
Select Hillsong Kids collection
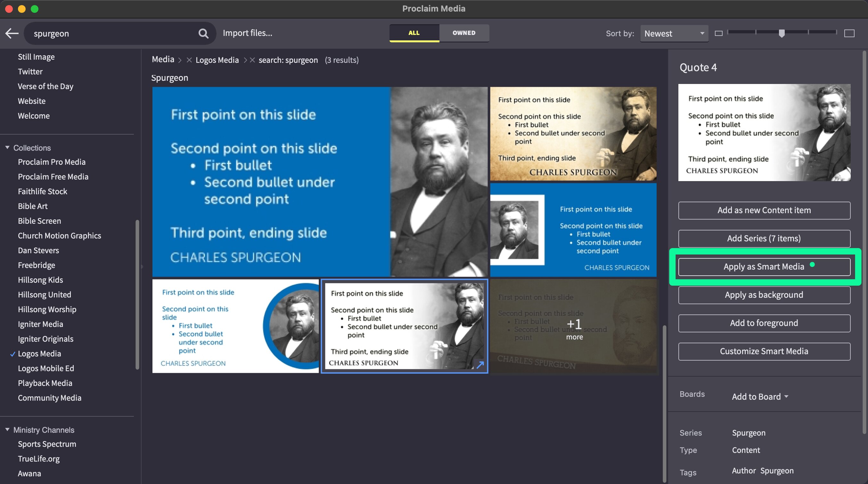(x=40, y=280)
